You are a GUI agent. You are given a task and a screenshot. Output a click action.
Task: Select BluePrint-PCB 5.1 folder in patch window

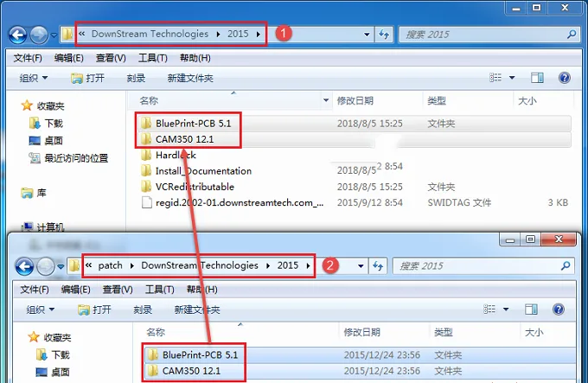point(360,354)
